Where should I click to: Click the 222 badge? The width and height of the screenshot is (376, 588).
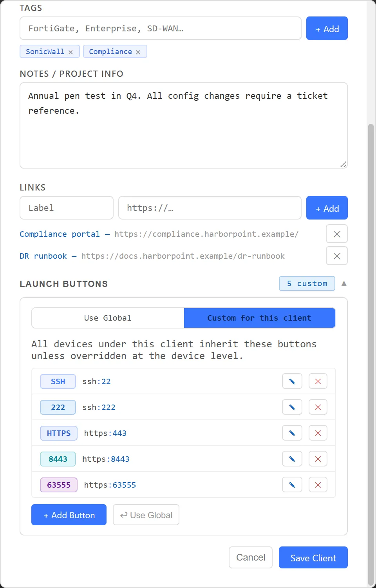point(58,407)
